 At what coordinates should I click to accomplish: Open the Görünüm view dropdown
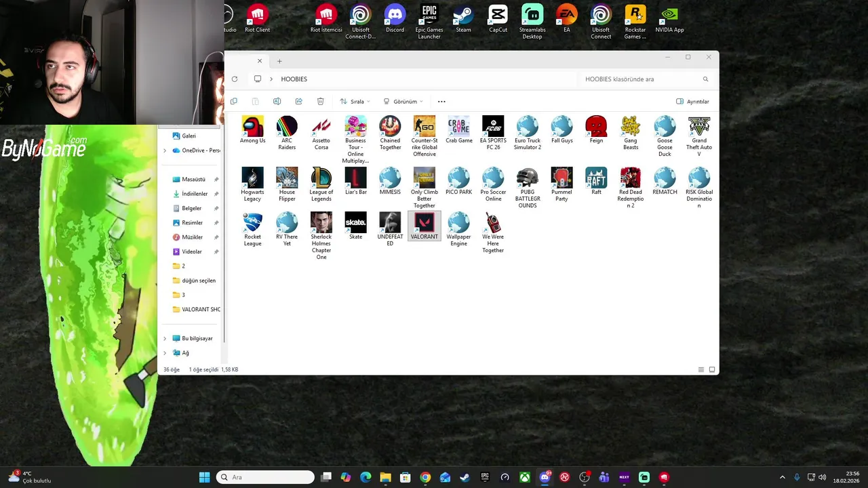click(x=403, y=102)
